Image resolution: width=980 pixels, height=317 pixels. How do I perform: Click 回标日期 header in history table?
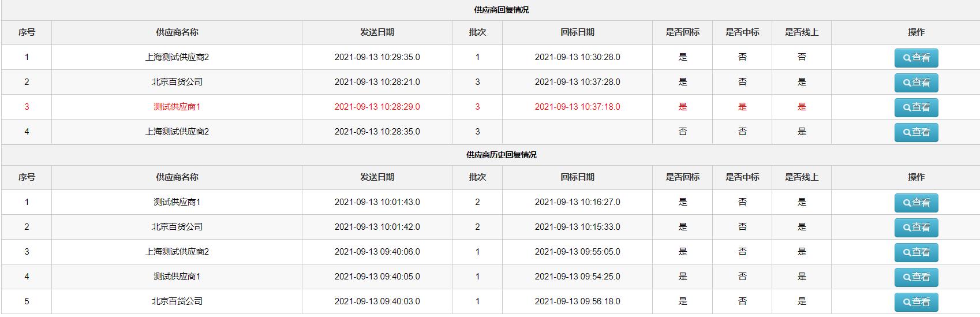coord(577,177)
